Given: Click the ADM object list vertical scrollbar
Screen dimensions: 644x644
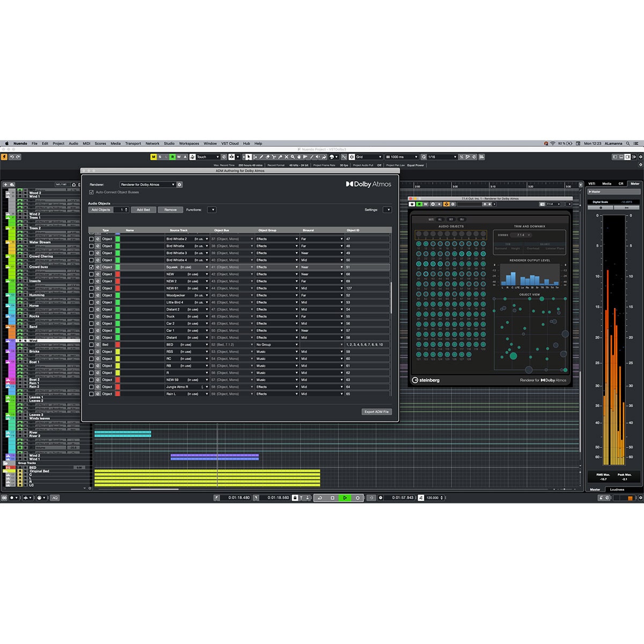Looking at the screenshot, I should tap(391, 298).
